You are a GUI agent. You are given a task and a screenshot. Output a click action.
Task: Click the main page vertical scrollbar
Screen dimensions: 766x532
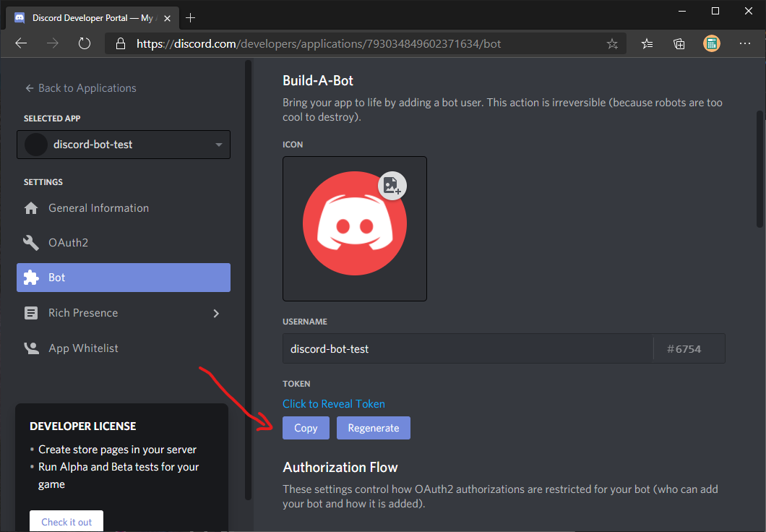[x=759, y=168]
